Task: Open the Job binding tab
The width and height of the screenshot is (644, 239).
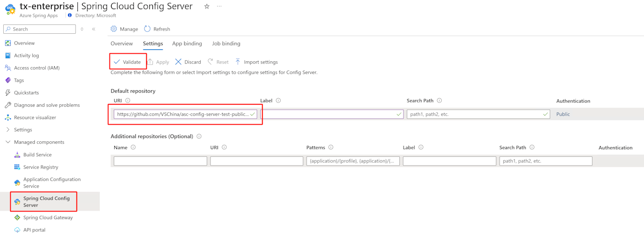Action: (226, 44)
